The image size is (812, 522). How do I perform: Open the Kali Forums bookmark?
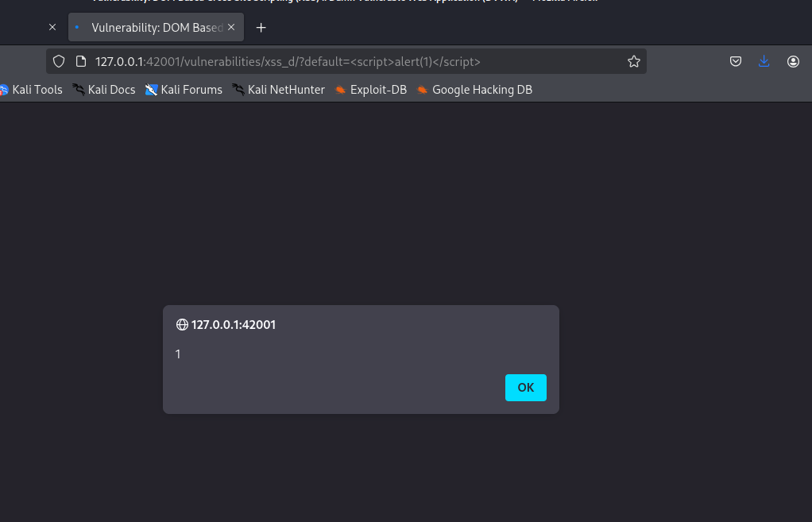coord(184,90)
